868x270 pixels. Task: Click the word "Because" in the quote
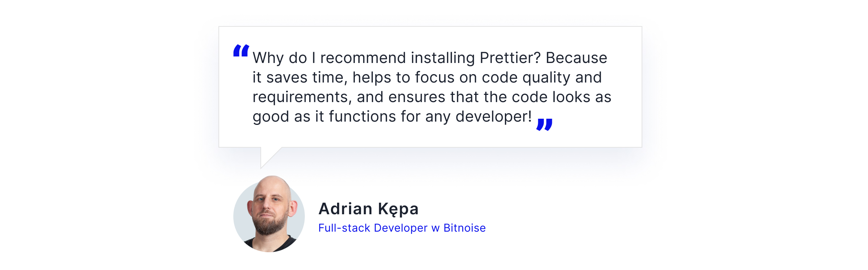click(x=576, y=58)
